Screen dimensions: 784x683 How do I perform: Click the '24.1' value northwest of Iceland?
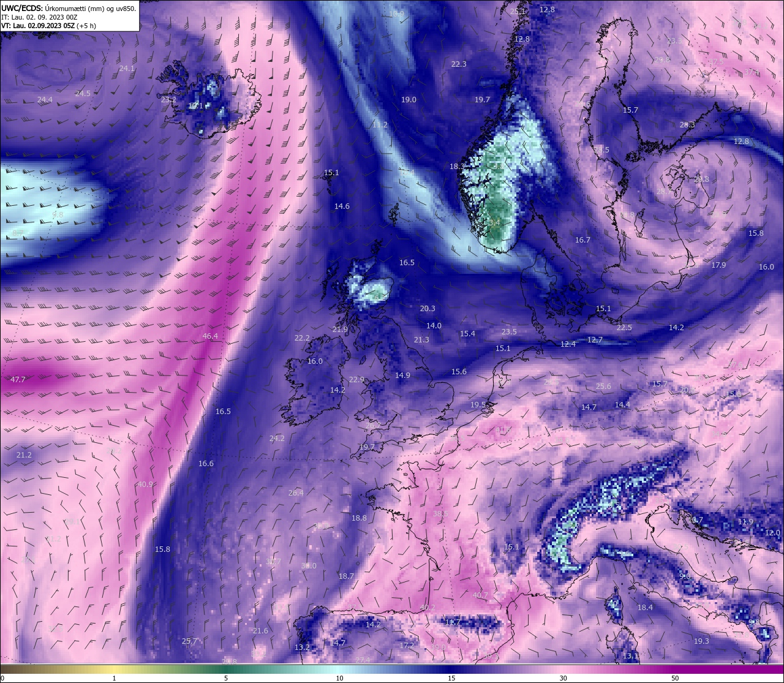coord(127,69)
